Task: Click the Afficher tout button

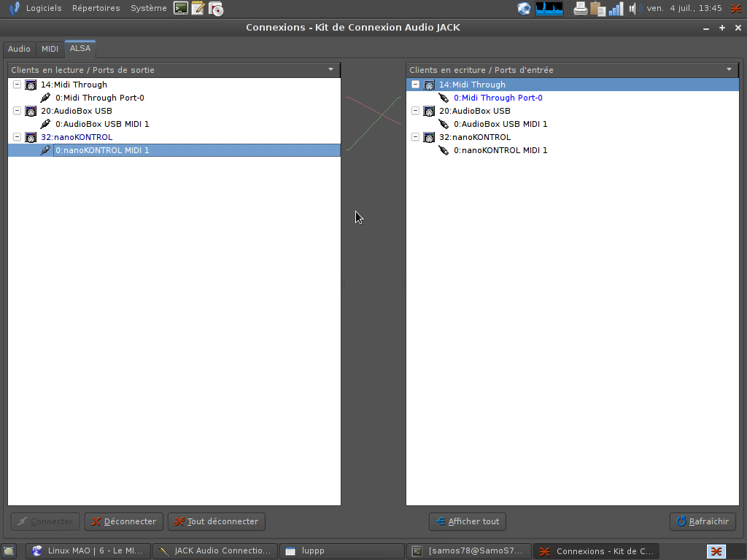Action: coord(468,521)
